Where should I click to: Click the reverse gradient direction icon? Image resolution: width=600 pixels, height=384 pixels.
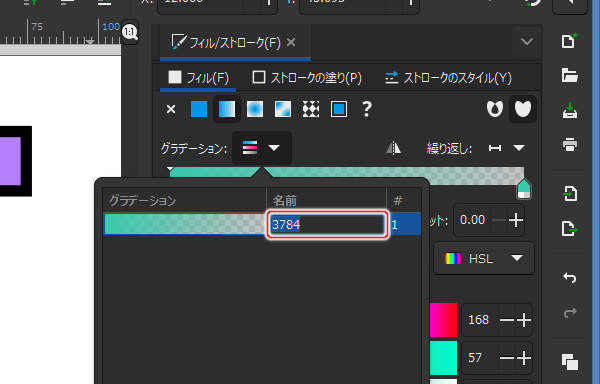click(x=393, y=148)
